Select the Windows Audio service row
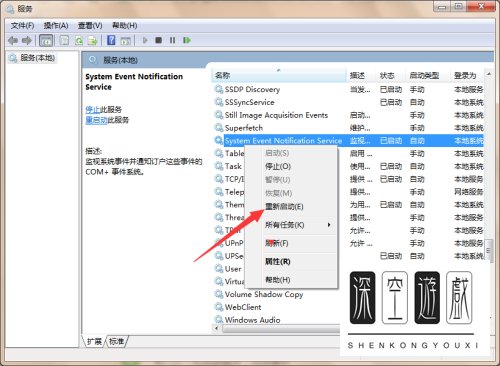The image size is (500, 366). coord(277,320)
